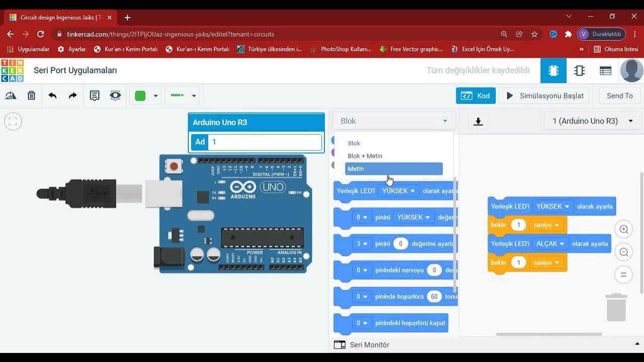Open the 1 (Arduino Uno R3) device dropdown
Image resolution: width=644 pixels, height=362 pixels.
(593, 121)
